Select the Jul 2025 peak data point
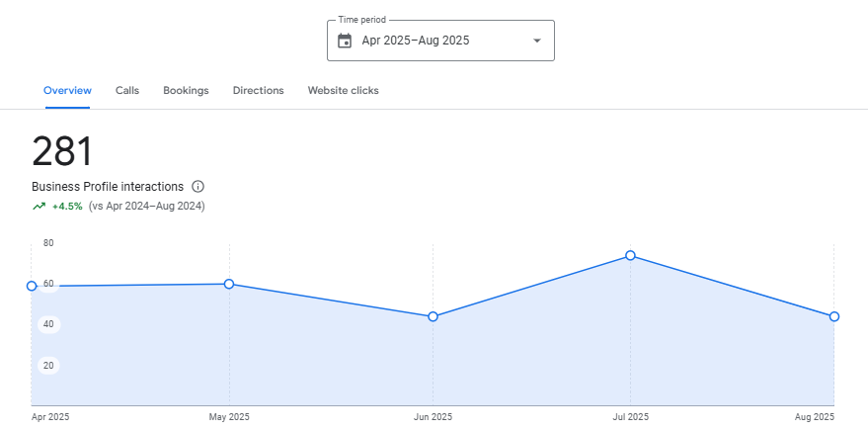The image size is (868, 431). (x=630, y=255)
